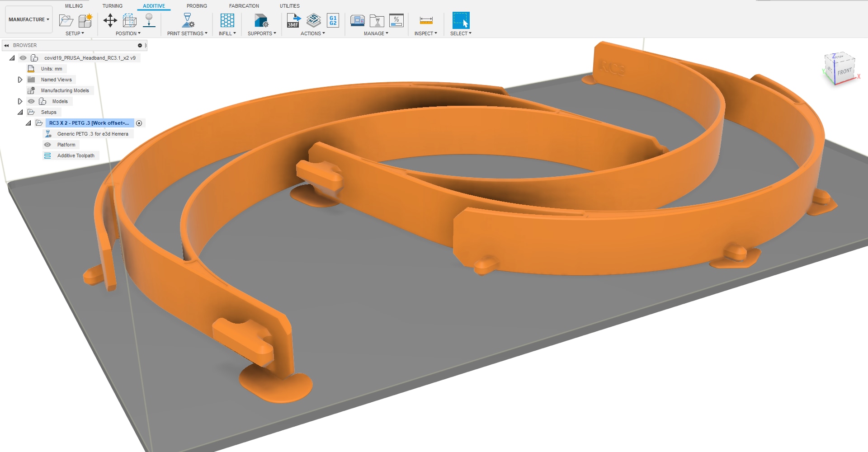The width and height of the screenshot is (868, 452).
Task: Click the Select tool icon
Action: click(461, 20)
